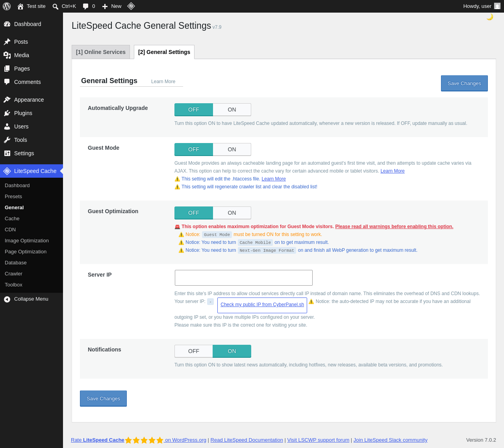
Task: Click the Dashboard gauge icon
Action: pyautogui.click(x=7, y=24)
